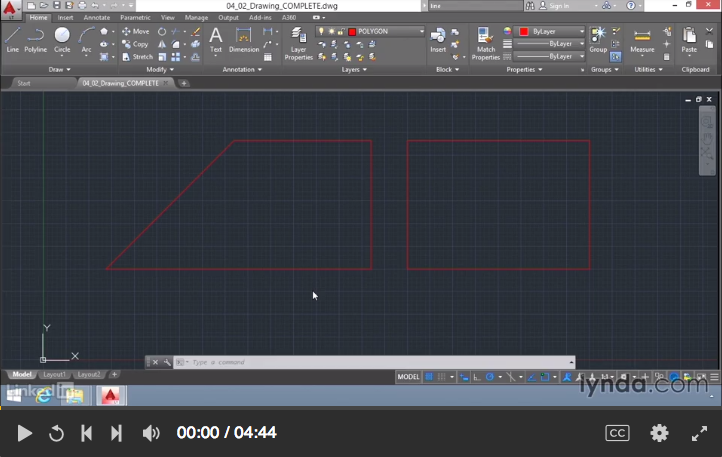Click the Match Properties tool
The width and height of the screenshot is (722, 457).
(x=486, y=40)
